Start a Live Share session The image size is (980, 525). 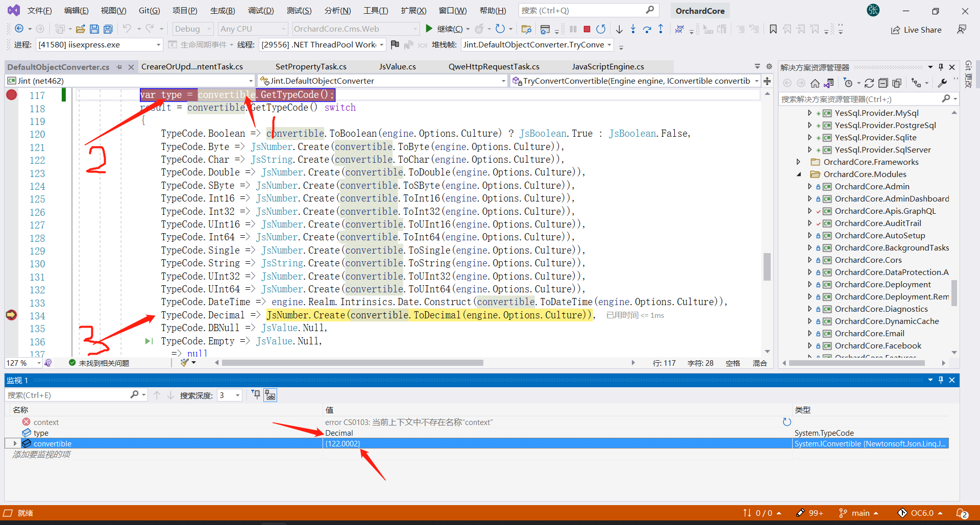917,29
